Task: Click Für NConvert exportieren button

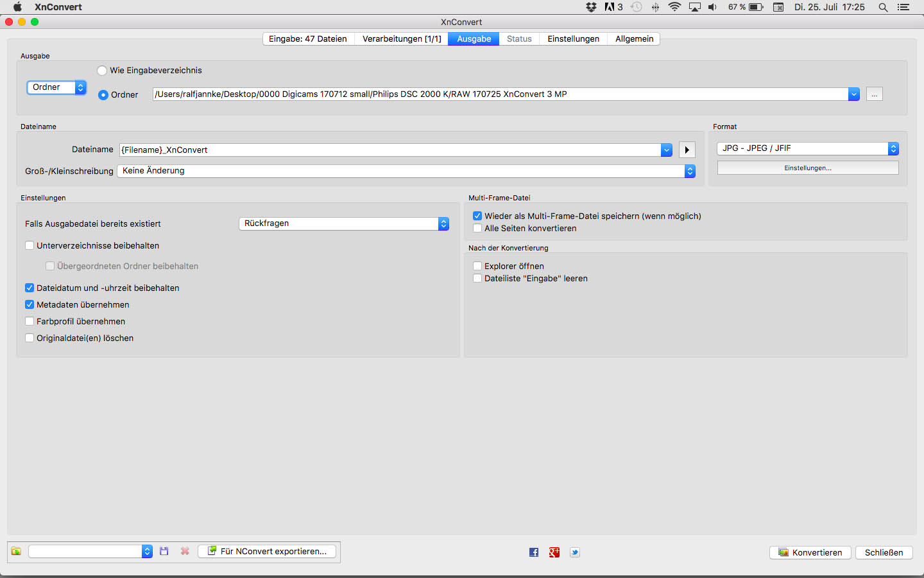Action: [x=268, y=552]
